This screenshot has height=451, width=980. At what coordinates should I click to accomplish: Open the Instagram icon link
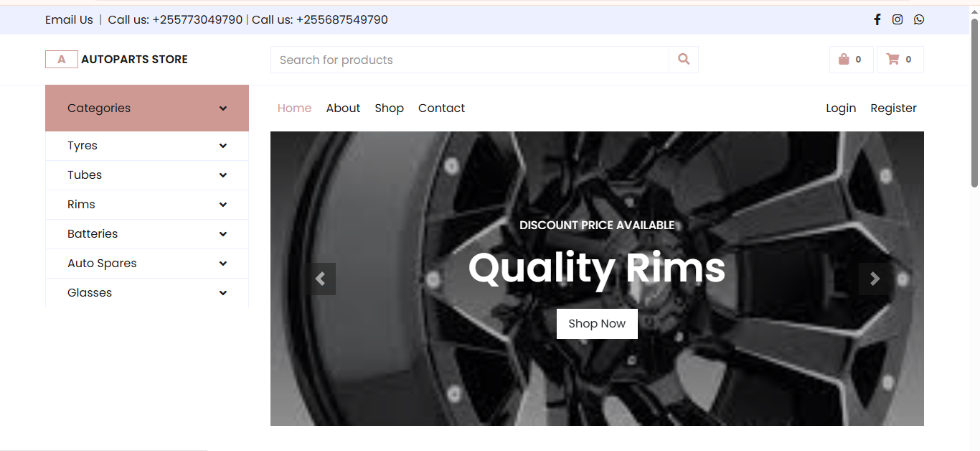coord(897,19)
